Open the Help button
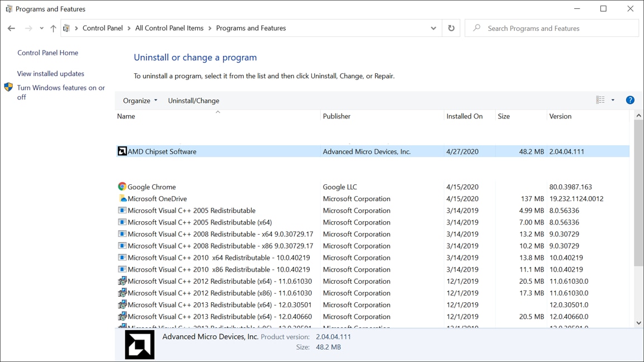 pyautogui.click(x=630, y=100)
